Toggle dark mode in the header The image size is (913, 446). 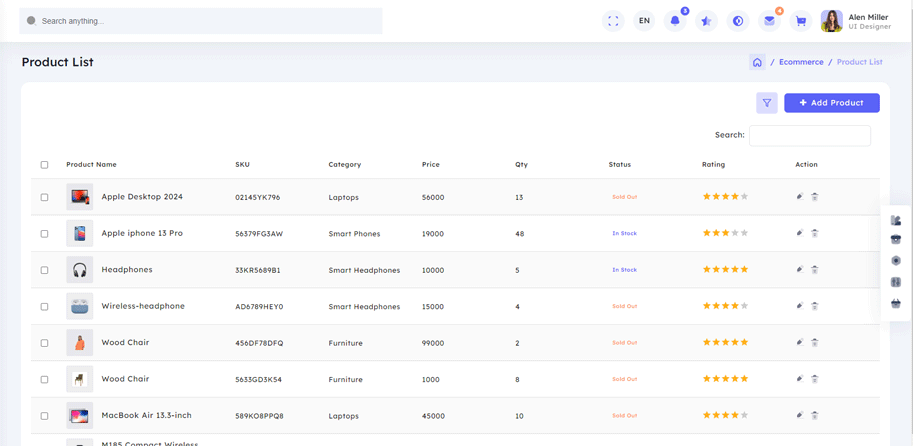(738, 21)
